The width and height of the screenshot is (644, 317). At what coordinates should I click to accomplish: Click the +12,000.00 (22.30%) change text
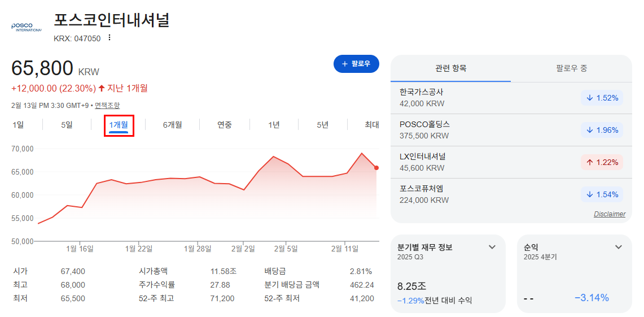[x=54, y=88]
